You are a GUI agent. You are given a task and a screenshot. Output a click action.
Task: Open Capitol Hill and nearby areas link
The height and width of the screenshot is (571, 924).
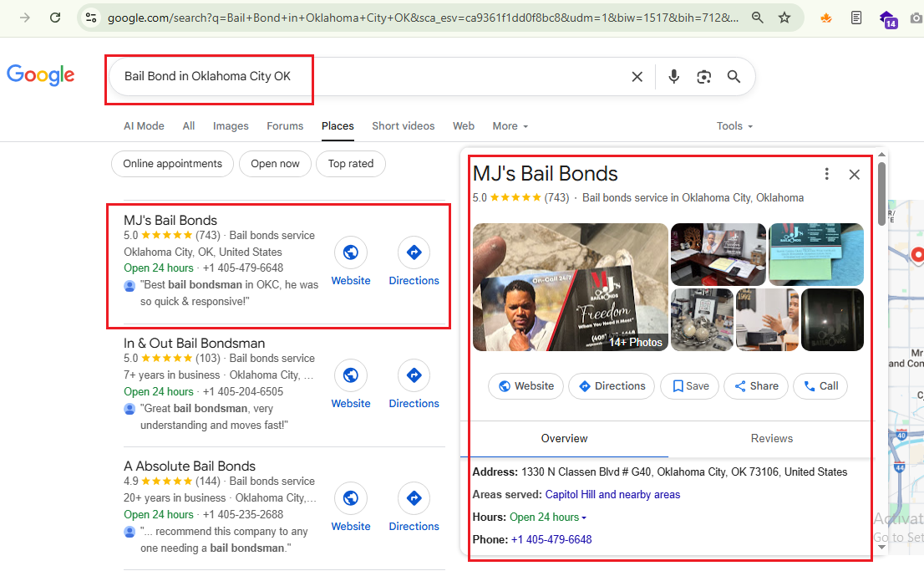pyautogui.click(x=612, y=494)
